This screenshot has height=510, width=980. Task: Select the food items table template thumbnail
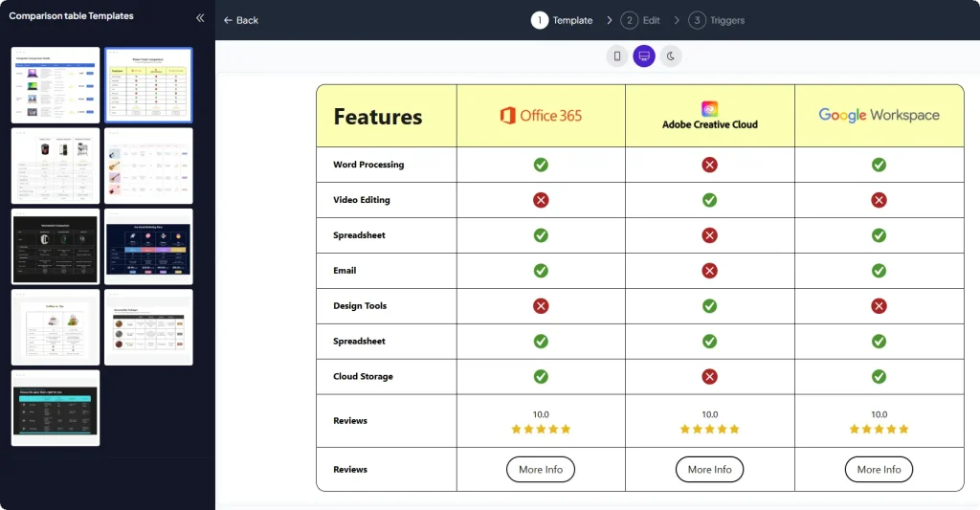tap(148, 327)
